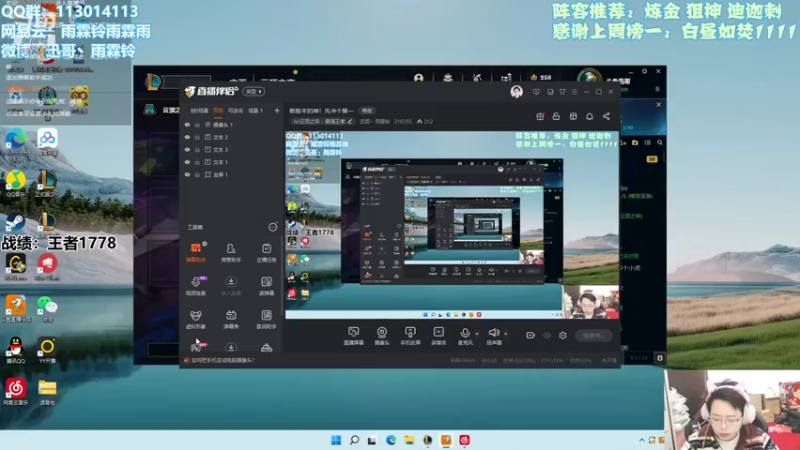Edit stream category with pencil icon
The width and height of the screenshot is (800, 450).
[349, 121]
